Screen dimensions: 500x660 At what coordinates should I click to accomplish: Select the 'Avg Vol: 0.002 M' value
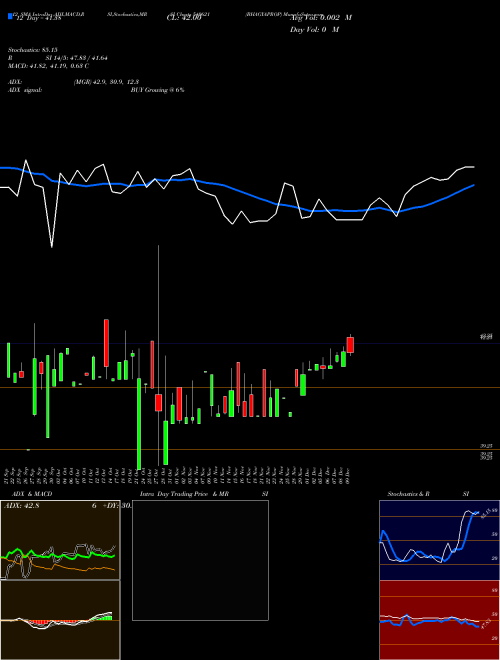tap(321, 18)
